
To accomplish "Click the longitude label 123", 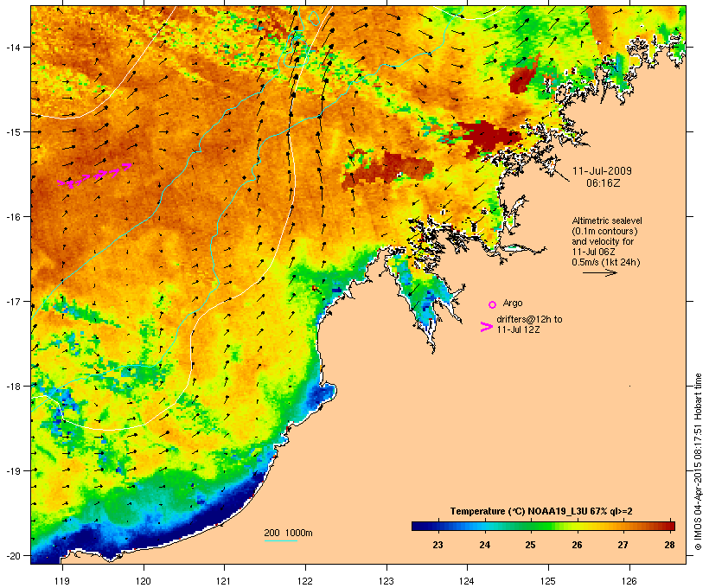I will coord(386,581).
